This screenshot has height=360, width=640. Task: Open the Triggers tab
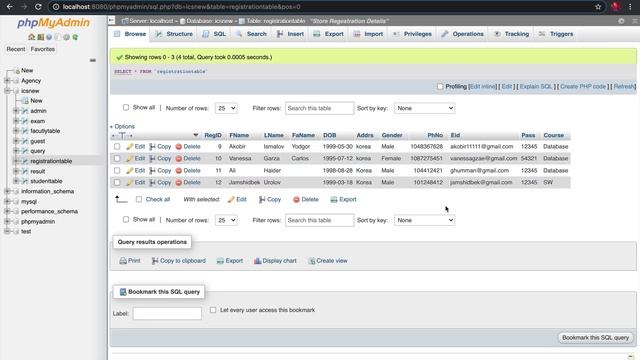click(x=556, y=34)
